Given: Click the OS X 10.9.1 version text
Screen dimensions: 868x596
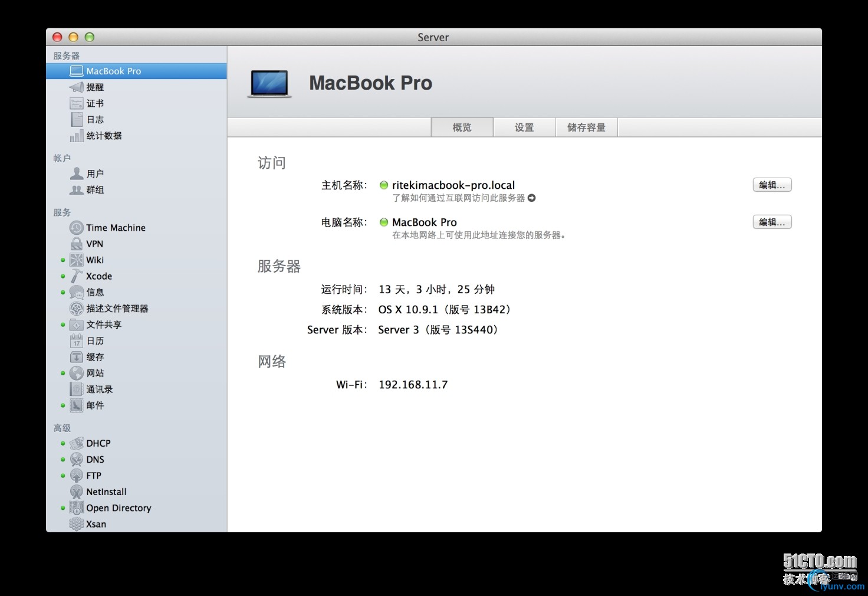Looking at the screenshot, I should (446, 310).
